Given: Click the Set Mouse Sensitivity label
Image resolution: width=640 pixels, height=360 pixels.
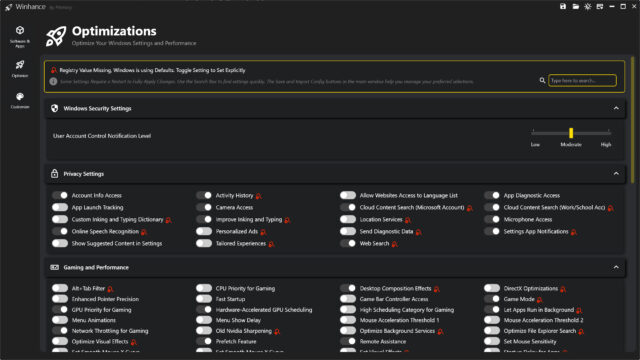Looking at the screenshot, I should 530,341.
